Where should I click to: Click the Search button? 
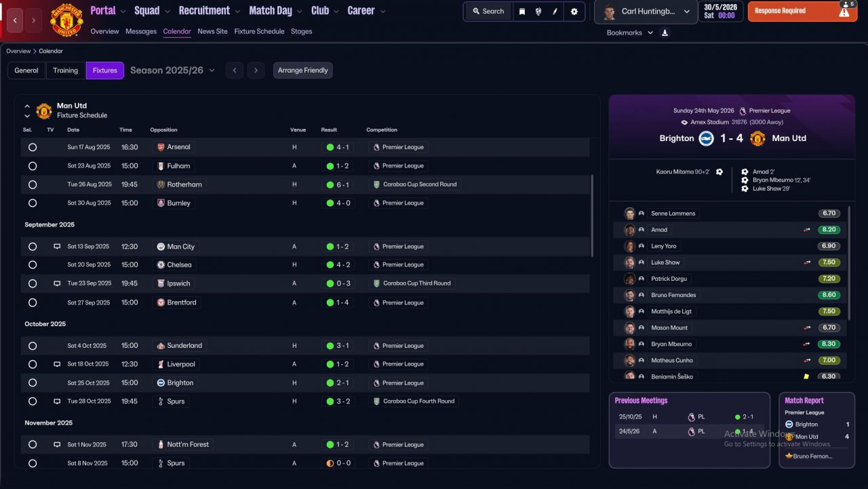[x=488, y=12]
